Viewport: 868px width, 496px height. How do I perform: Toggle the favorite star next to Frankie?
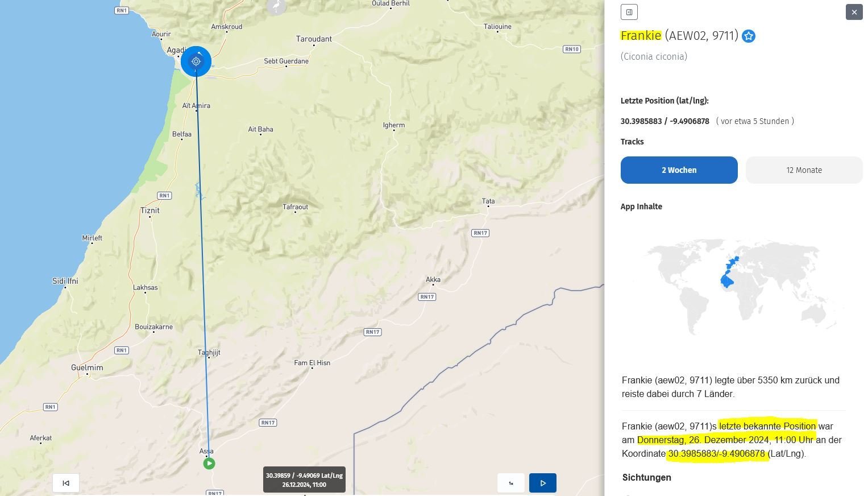point(749,36)
